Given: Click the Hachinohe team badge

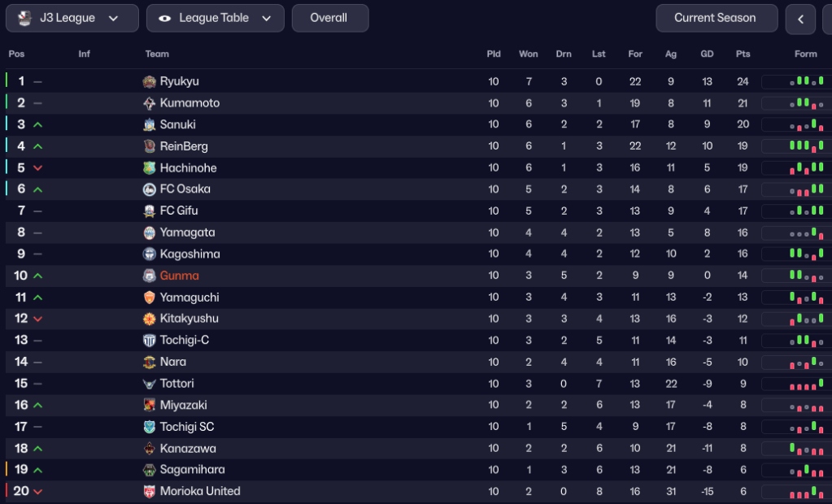Looking at the screenshot, I should coord(149,168).
